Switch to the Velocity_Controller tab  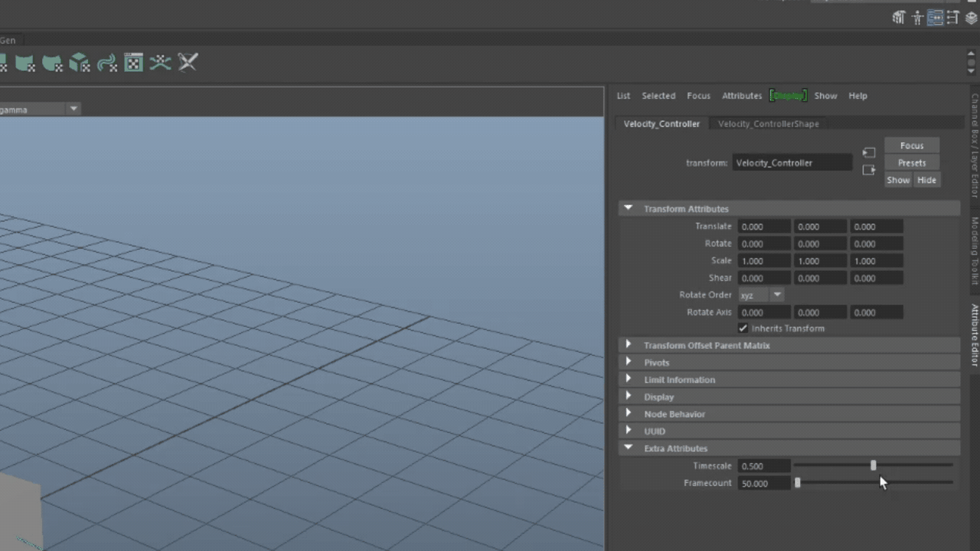661,123
